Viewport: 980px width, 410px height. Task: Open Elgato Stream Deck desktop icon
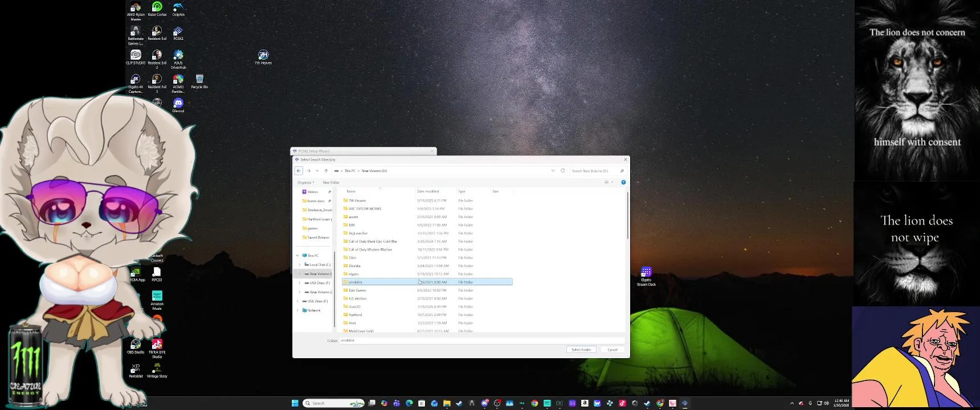pos(646,276)
